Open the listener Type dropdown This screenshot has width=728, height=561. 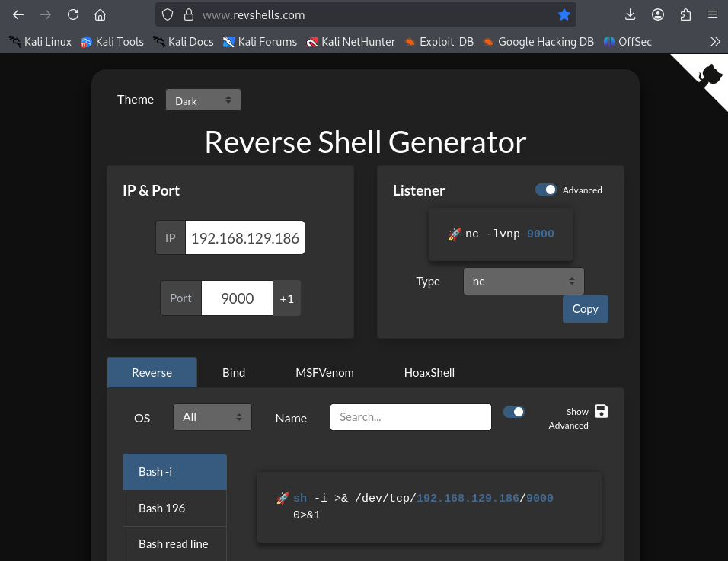(x=524, y=281)
